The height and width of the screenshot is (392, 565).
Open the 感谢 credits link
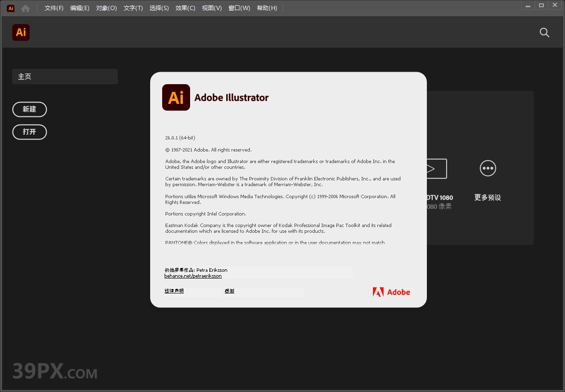tap(230, 291)
